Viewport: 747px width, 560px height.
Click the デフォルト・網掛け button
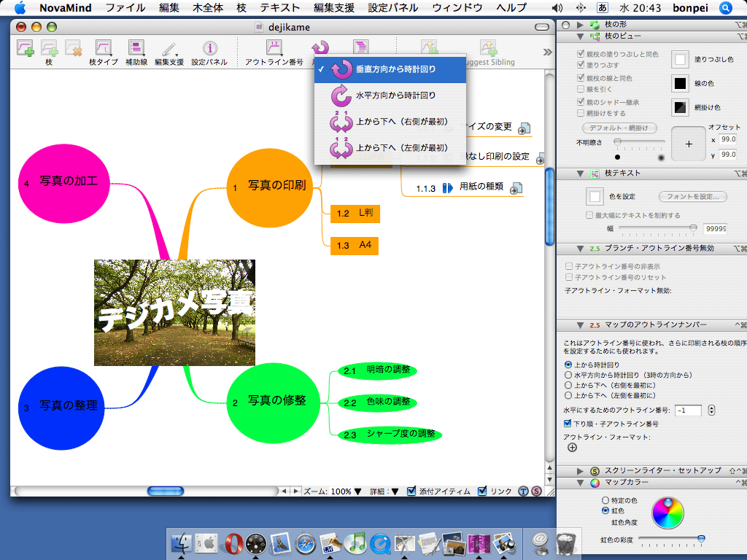click(x=619, y=128)
